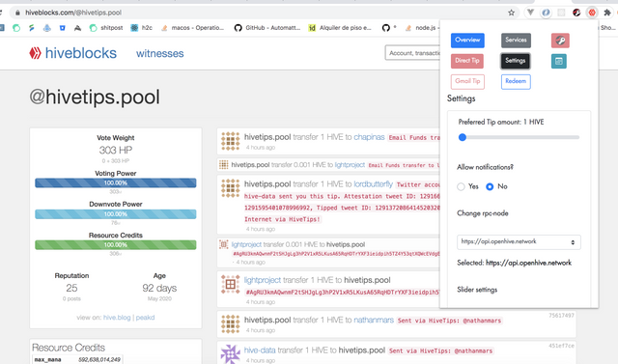Select No for Allow notifications
The image size is (618, 364).
(490, 186)
